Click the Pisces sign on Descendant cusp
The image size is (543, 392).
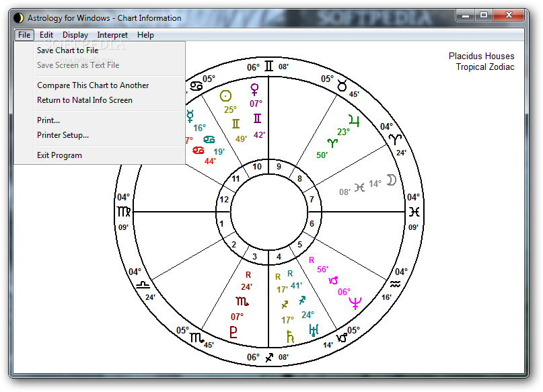(414, 212)
